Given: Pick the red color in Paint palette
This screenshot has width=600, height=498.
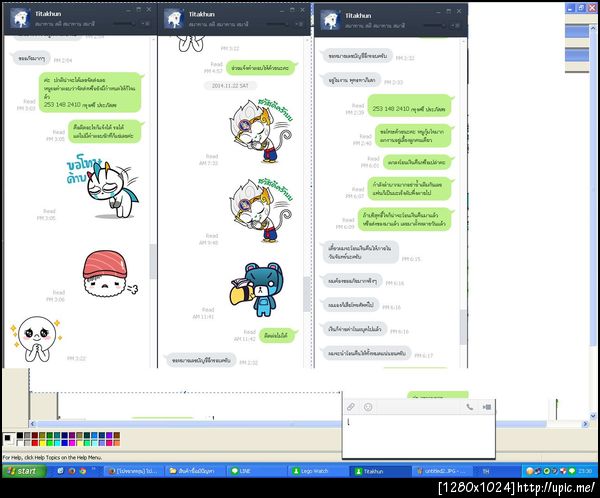Looking at the screenshot, I should tap(35, 443).
